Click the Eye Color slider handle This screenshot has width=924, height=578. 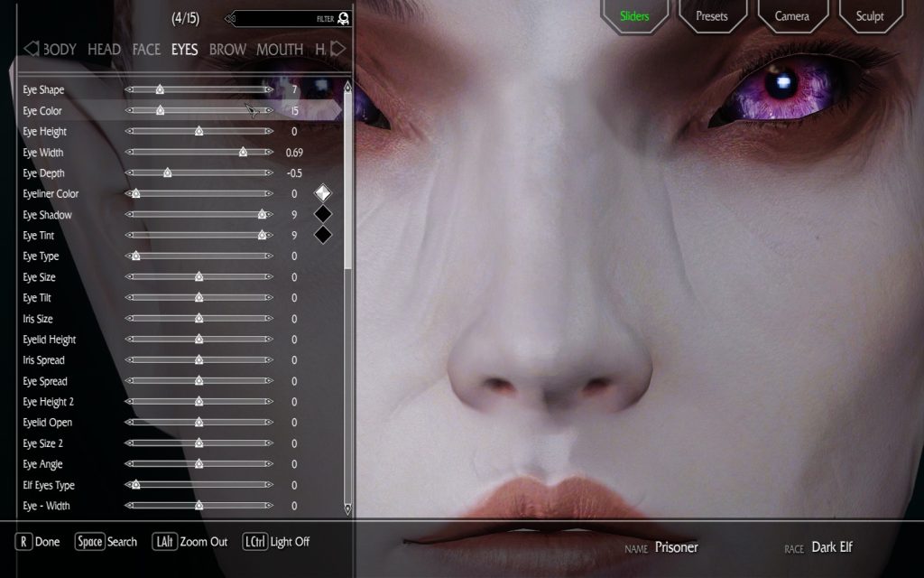pos(160,110)
